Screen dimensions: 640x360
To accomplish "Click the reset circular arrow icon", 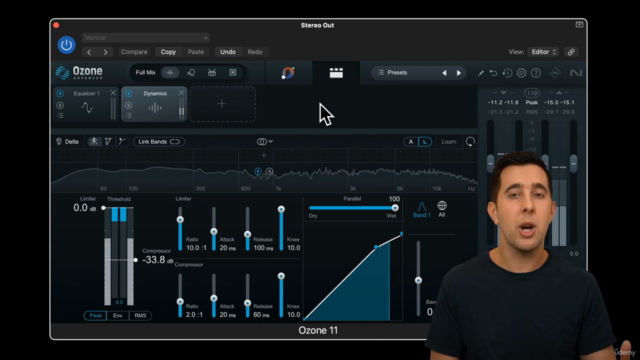I will click(470, 142).
